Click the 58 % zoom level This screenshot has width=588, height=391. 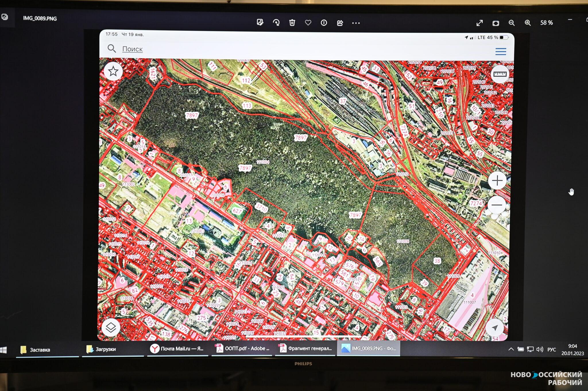[x=546, y=23]
